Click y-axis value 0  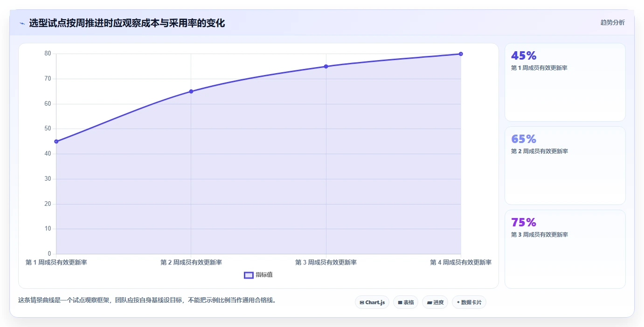click(x=49, y=254)
